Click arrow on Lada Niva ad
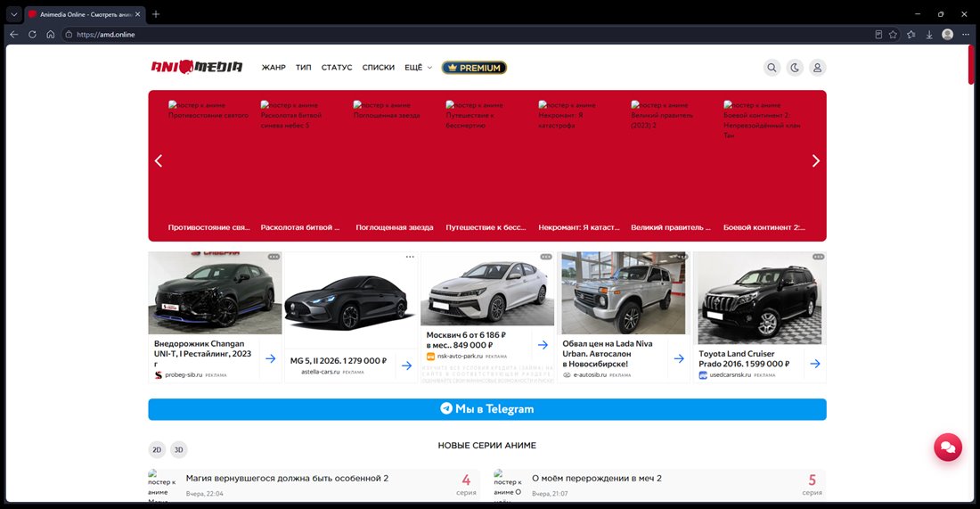 tap(679, 358)
